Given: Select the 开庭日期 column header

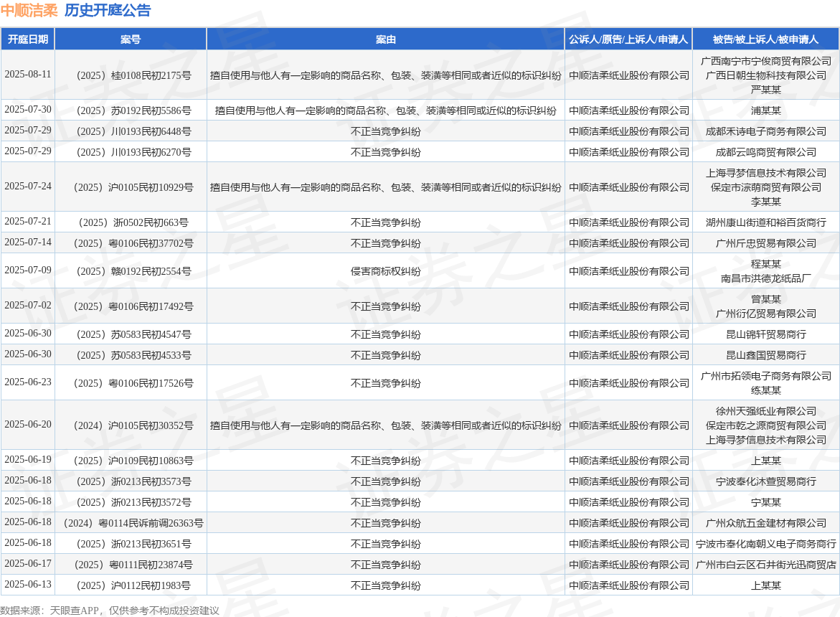Looking at the screenshot, I should coord(28,39).
